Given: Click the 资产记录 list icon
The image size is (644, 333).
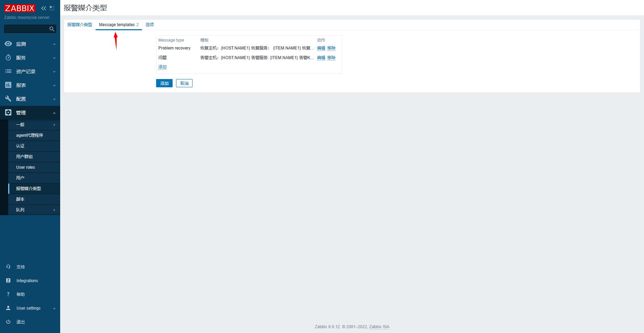Looking at the screenshot, I should (x=8, y=71).
